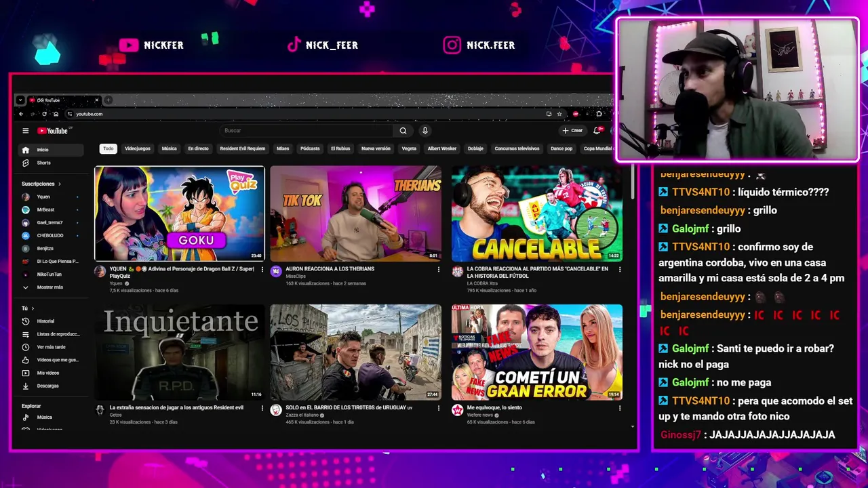Open the NikoTunTun subscription channel

coord(51,274)
